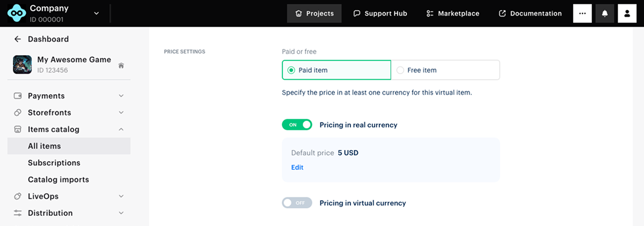Viewport: 644px width, 226px height.
Task: Click the back arrow next to Dashboard
Action: tap(18, 39)
